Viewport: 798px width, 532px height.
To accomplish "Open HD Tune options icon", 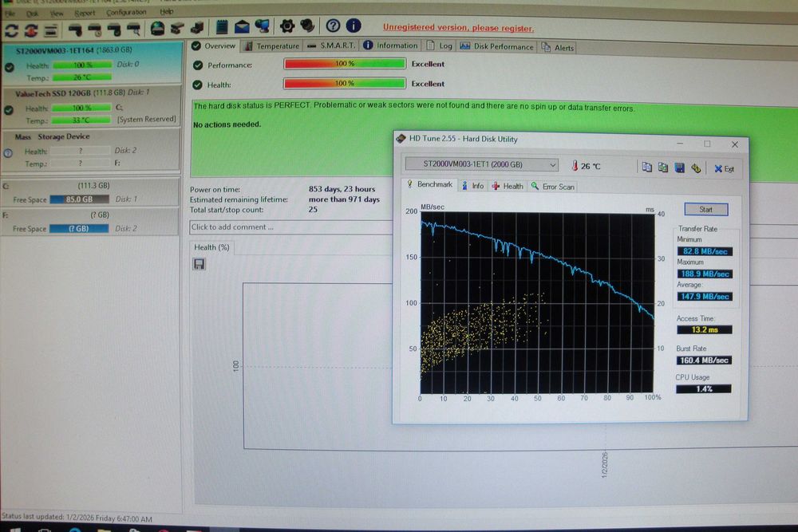I will [x=696, y=167].
